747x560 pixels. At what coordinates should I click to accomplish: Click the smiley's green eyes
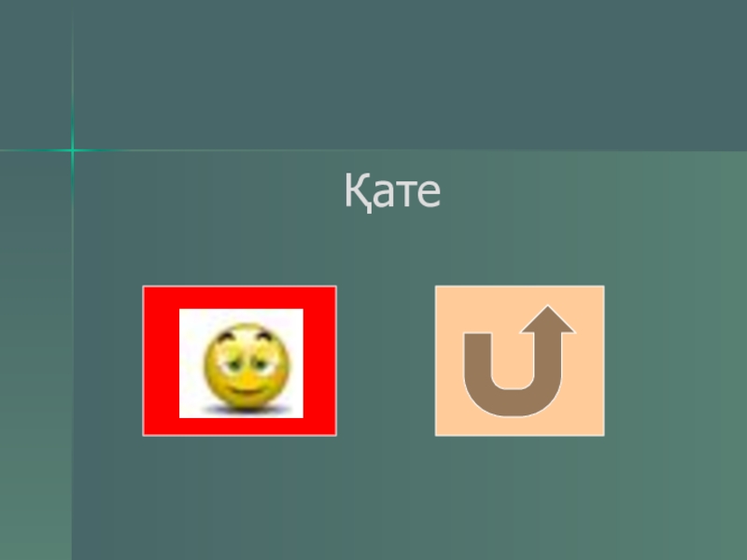click(247, 365)
